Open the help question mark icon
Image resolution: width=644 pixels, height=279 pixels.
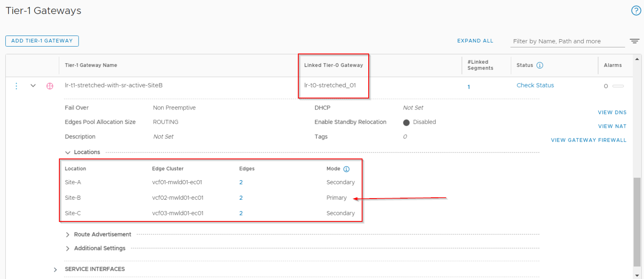click(x=636, y=11)
